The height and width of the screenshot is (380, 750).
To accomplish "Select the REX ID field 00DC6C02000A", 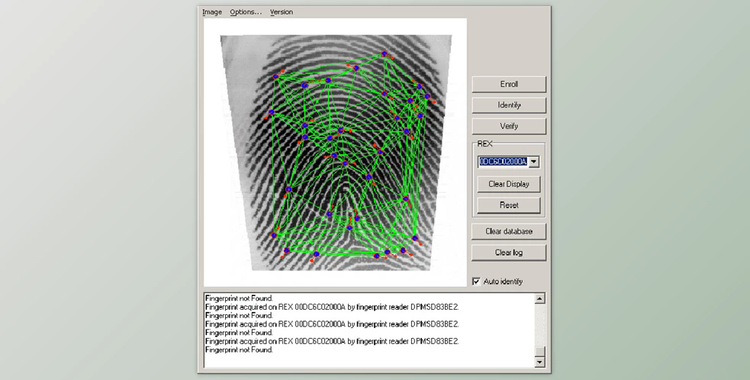I will [503, 162].
